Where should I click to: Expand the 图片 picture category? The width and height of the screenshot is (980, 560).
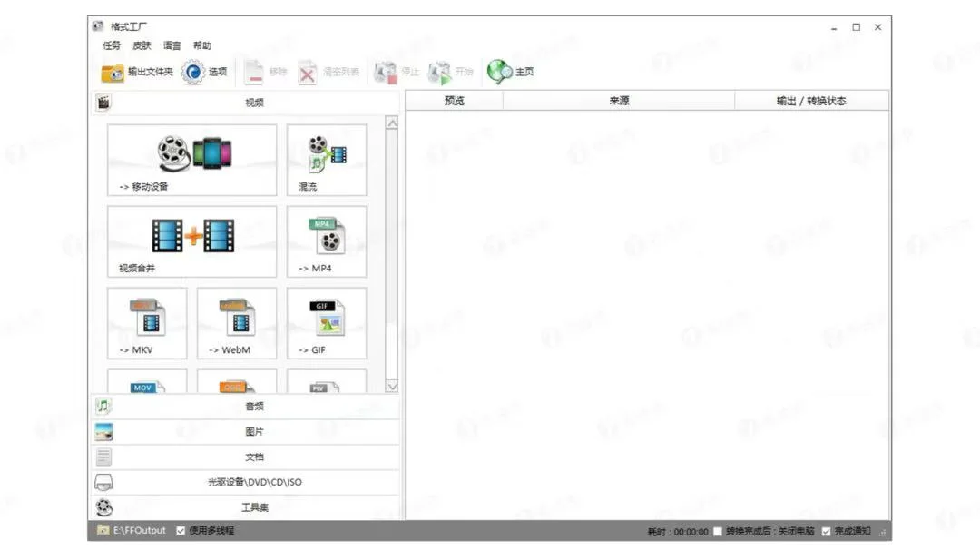click(252, 431)
